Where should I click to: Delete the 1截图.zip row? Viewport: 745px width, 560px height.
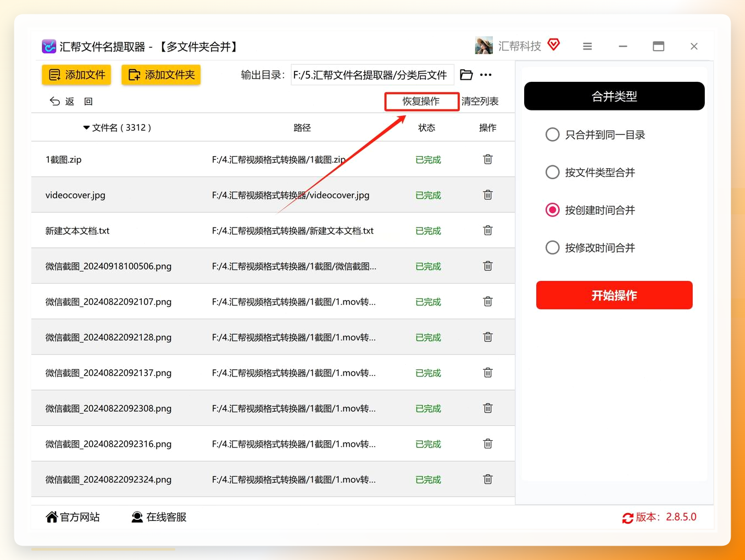(487, 159)
